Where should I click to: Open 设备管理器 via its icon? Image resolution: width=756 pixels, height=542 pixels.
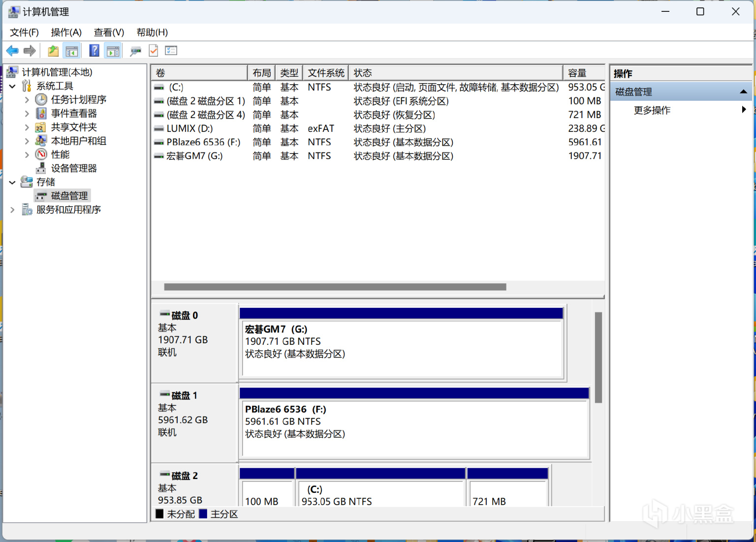(x=41, y=169)
